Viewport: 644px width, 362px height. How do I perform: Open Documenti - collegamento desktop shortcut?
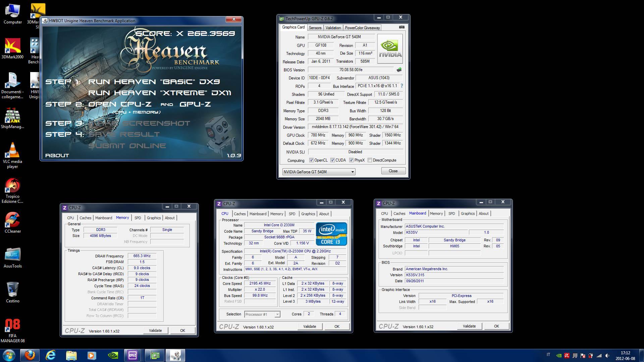[x=12, y=86]
